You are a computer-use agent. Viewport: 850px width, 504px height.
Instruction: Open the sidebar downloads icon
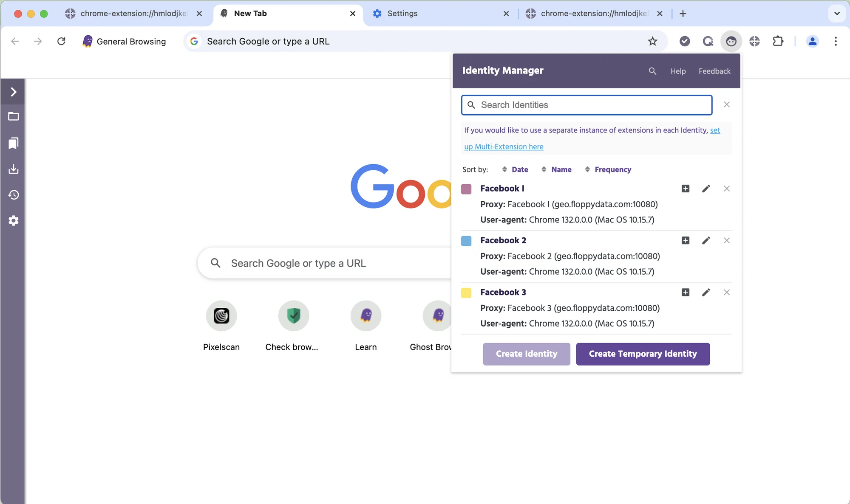[x=13, y=169]
